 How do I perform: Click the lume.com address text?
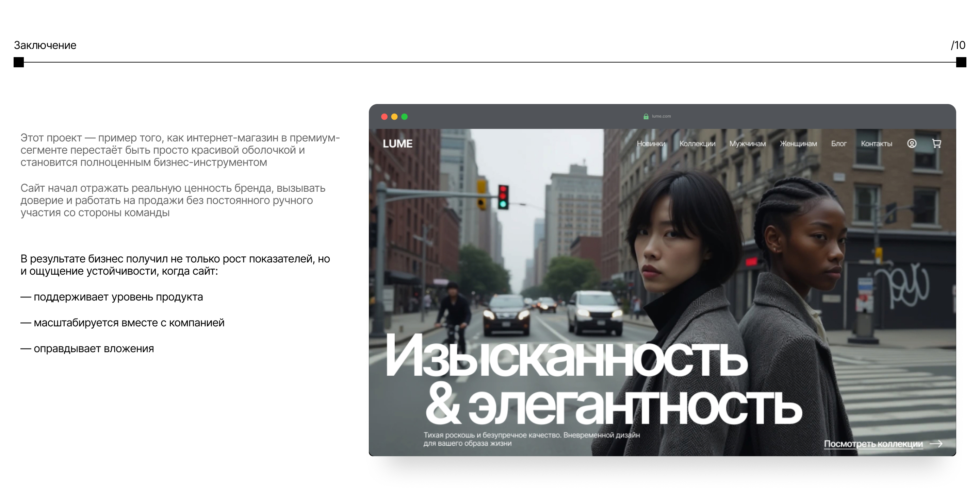[661, 116]
